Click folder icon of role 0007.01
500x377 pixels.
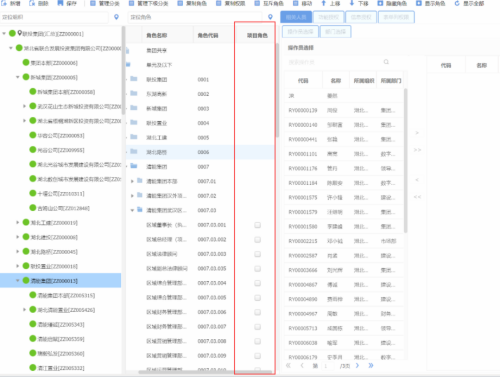[140, 181]
